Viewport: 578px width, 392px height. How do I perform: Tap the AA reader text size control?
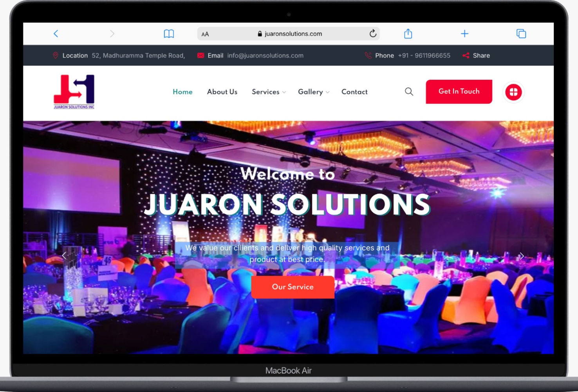[205, 34]
